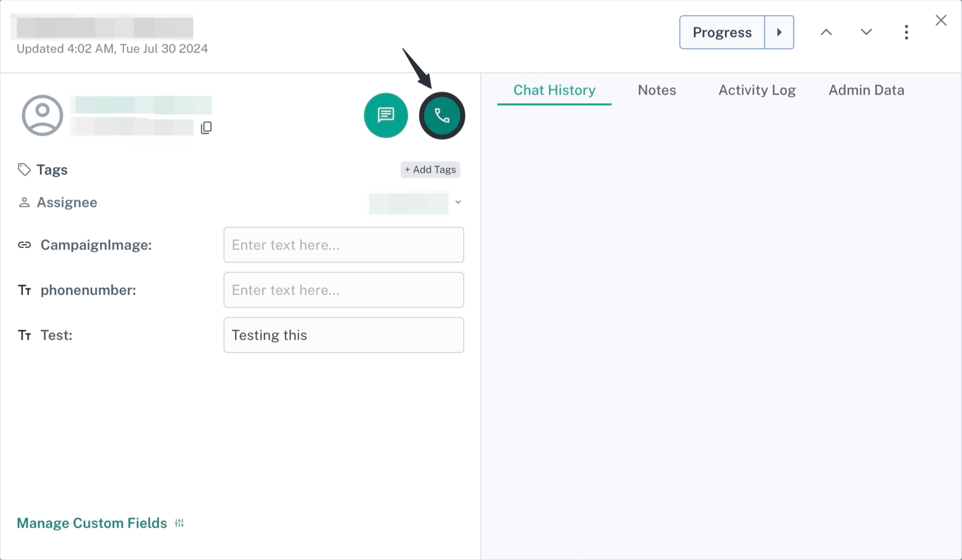Expand the Assignee dropdown arrow
962x560 pixels.
458,202
